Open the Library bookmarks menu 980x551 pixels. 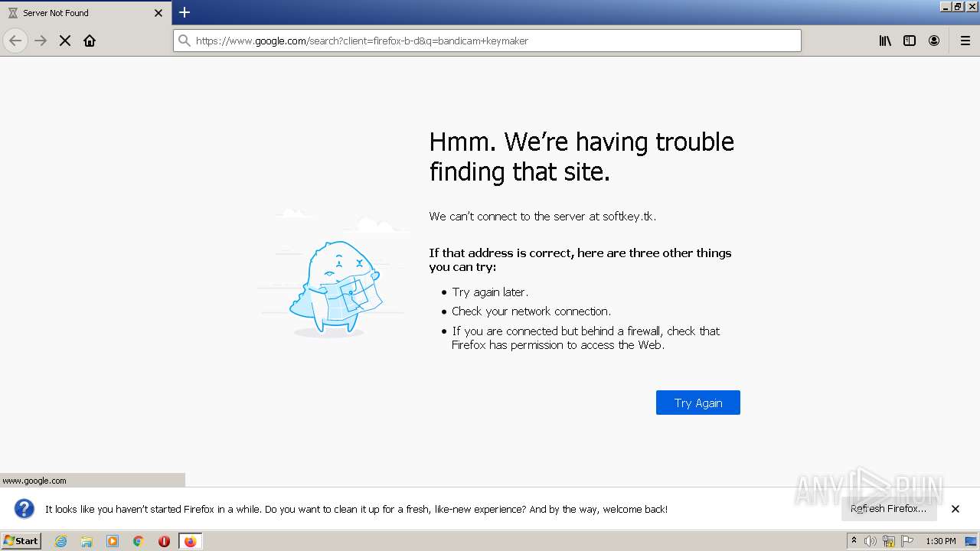click(885, 41)
